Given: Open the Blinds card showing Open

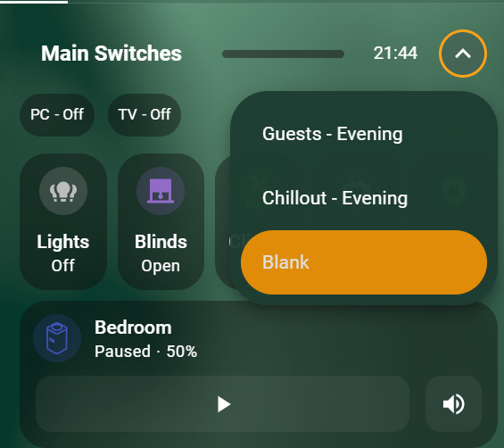Looking at the screenshot, I should click(161, 221).
